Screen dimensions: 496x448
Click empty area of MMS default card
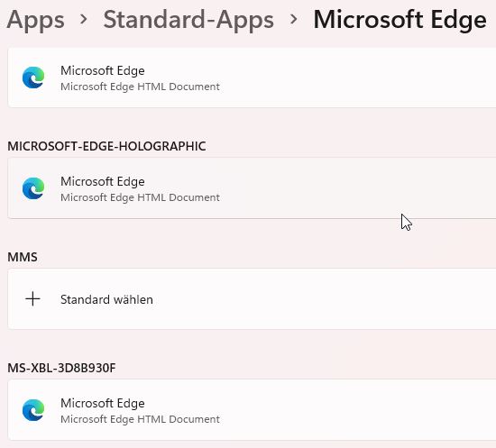click(x=317, y=299)
